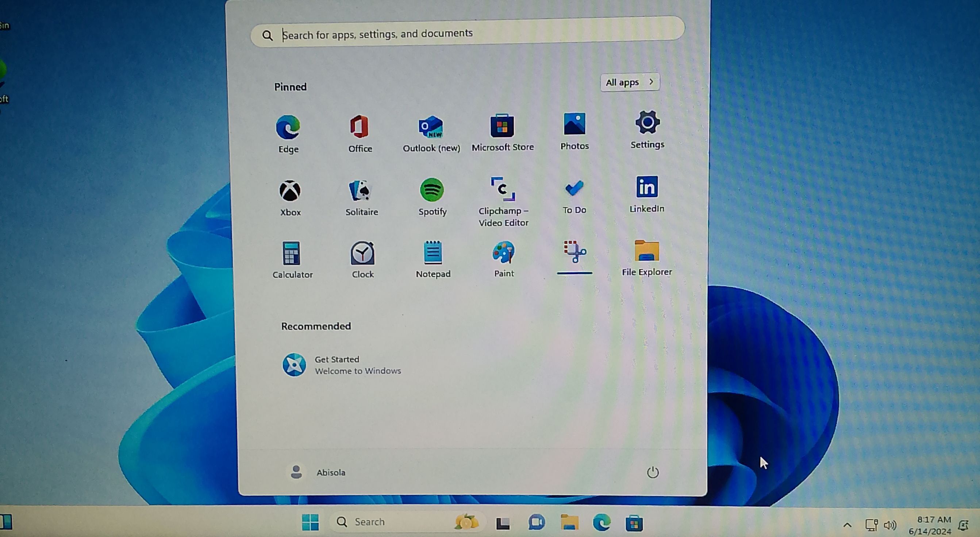The image size is (980, 537).
Task: Open the power options menu
Action: pos(653,472)
